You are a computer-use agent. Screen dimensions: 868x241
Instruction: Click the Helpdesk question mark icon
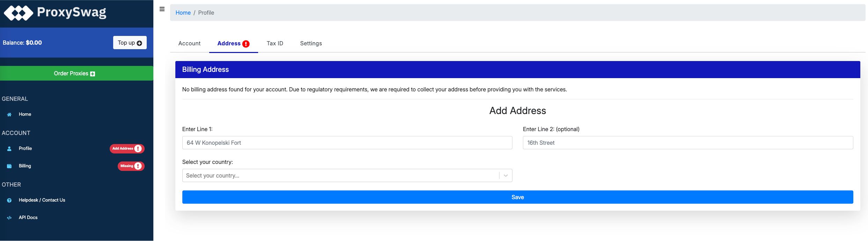(x=9, y=200)
